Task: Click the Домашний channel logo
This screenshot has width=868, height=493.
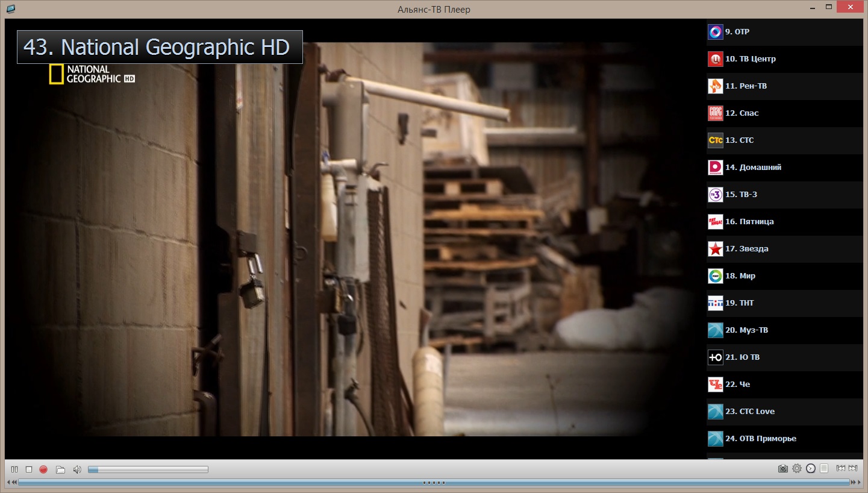Action: click(x=715, y=168)
